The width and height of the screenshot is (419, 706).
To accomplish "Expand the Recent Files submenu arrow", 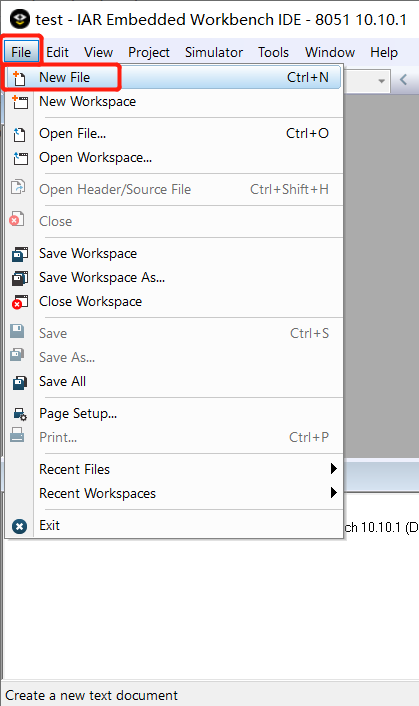I will point(333,469).
